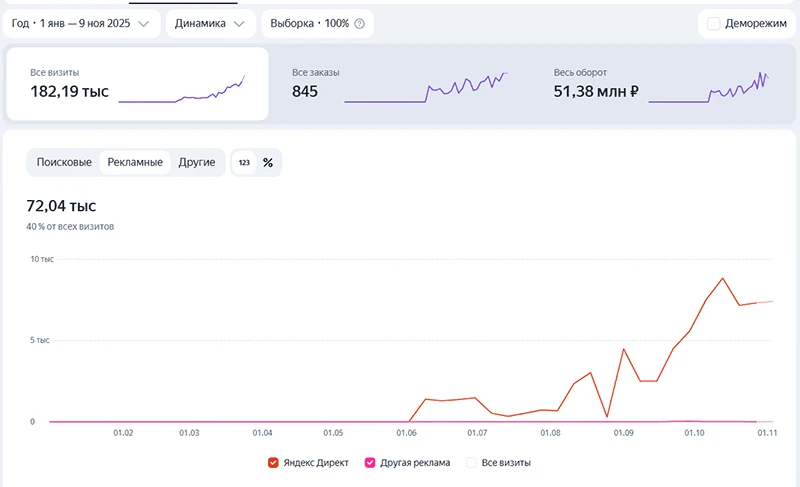
Task: Uncheck Яндекс Директ in legend
Action: tap(273, 463)
